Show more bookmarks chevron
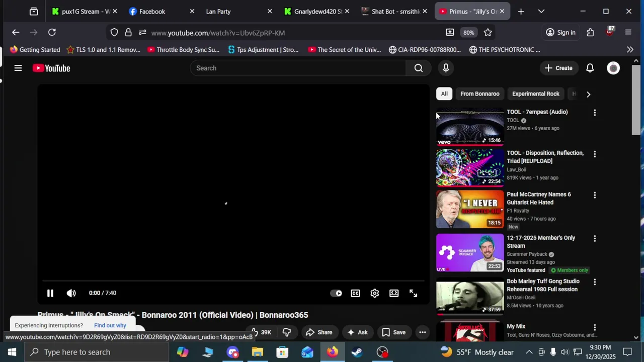The image size is (644, 362). click(630, 50)
